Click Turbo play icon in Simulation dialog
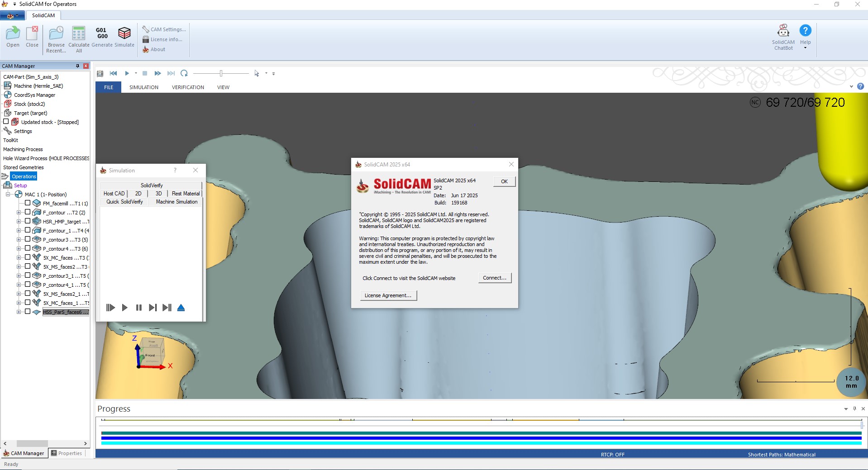Screen dimensions: 868x470 (x=110, y=308)
